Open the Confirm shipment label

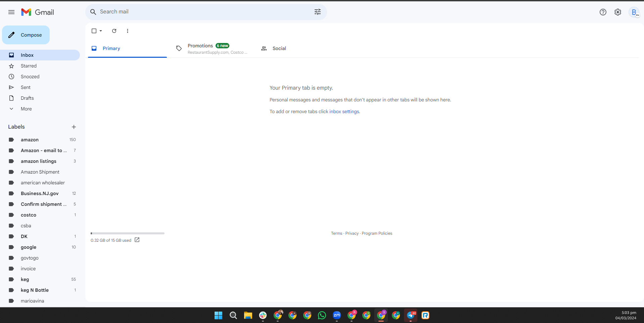(40, 204)
